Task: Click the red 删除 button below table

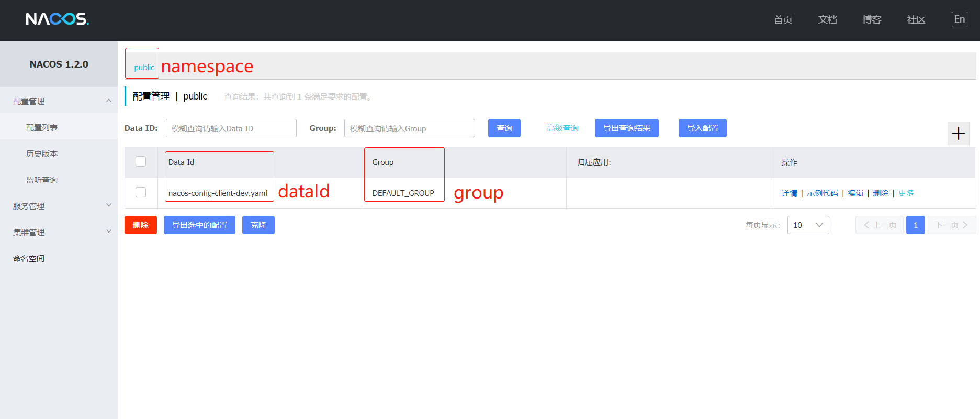Action: point(140,225)
